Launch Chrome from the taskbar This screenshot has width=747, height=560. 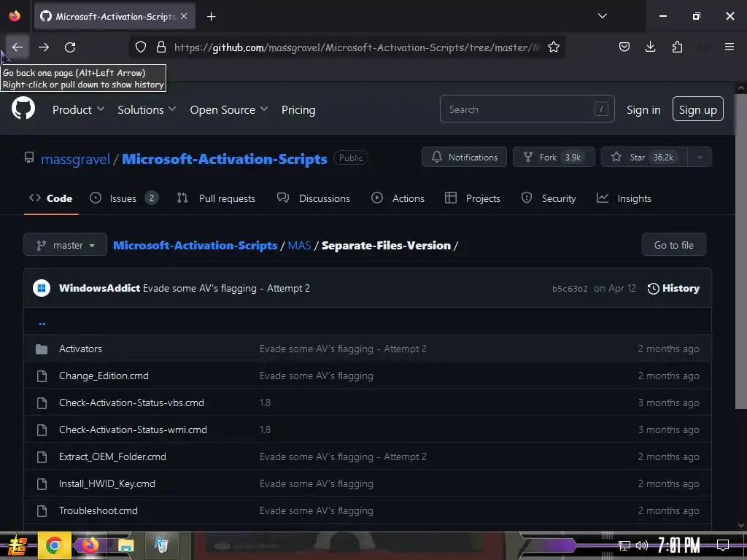tap(54, 545)
